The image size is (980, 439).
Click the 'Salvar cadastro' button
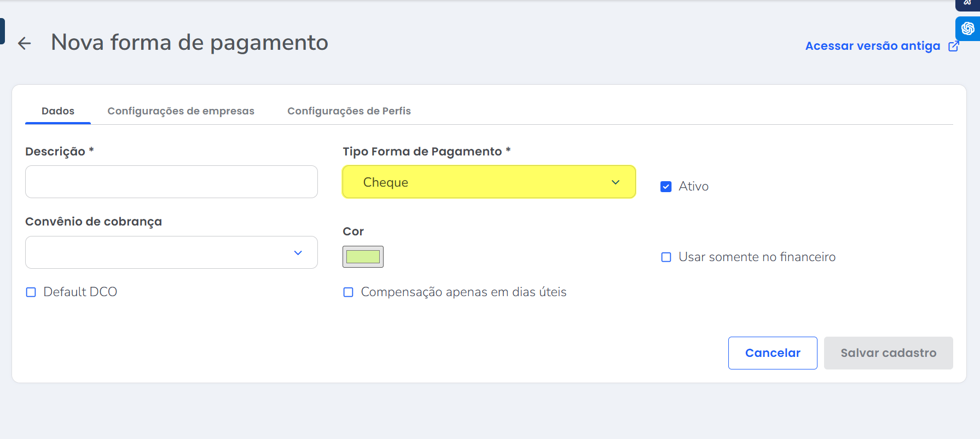coord(888,353)
